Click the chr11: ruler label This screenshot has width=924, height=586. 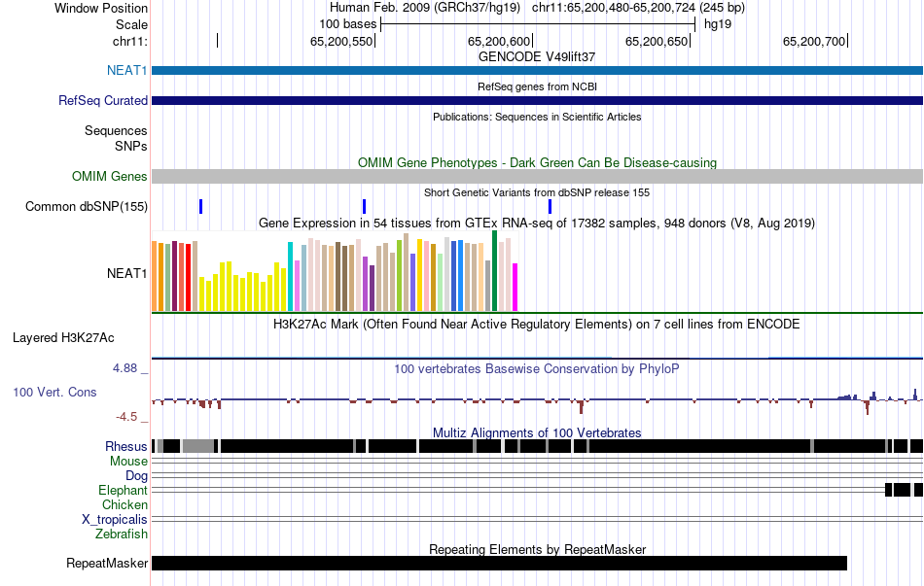[x=130, y=41]
